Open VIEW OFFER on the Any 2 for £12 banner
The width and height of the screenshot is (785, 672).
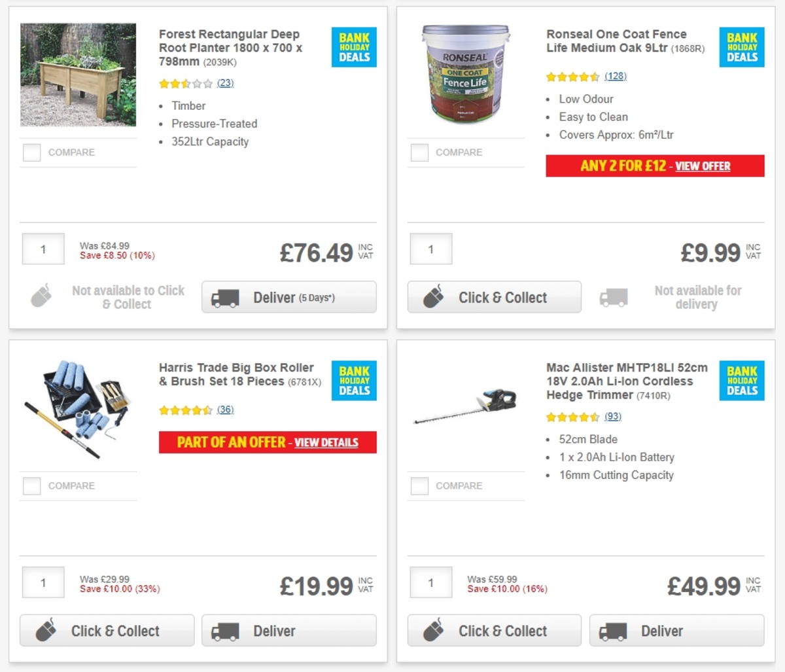[x=704, y=166]
